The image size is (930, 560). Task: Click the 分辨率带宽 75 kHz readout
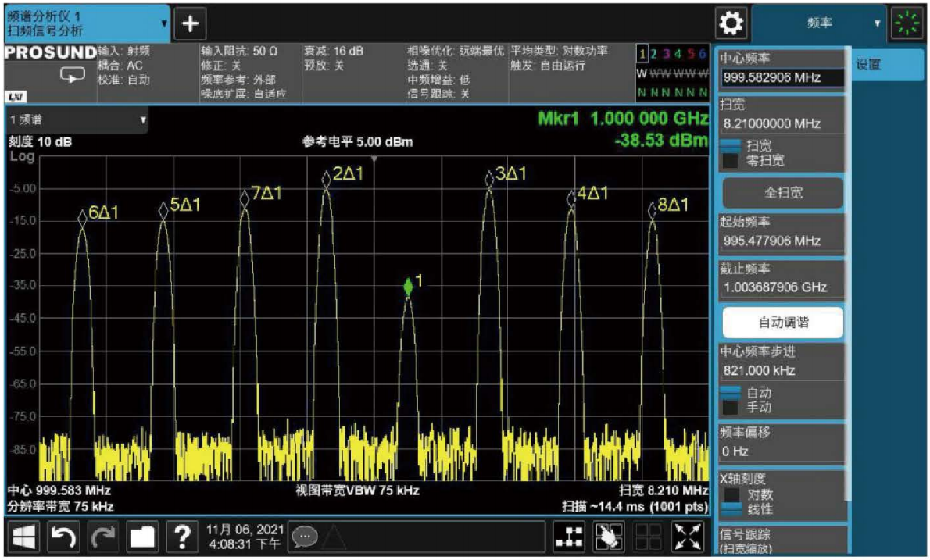[60, 507]
